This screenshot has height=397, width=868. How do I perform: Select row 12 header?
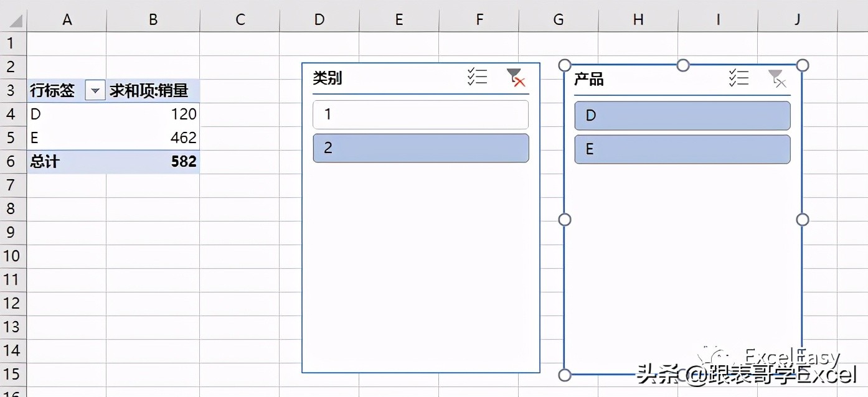[x=12, y=304]
